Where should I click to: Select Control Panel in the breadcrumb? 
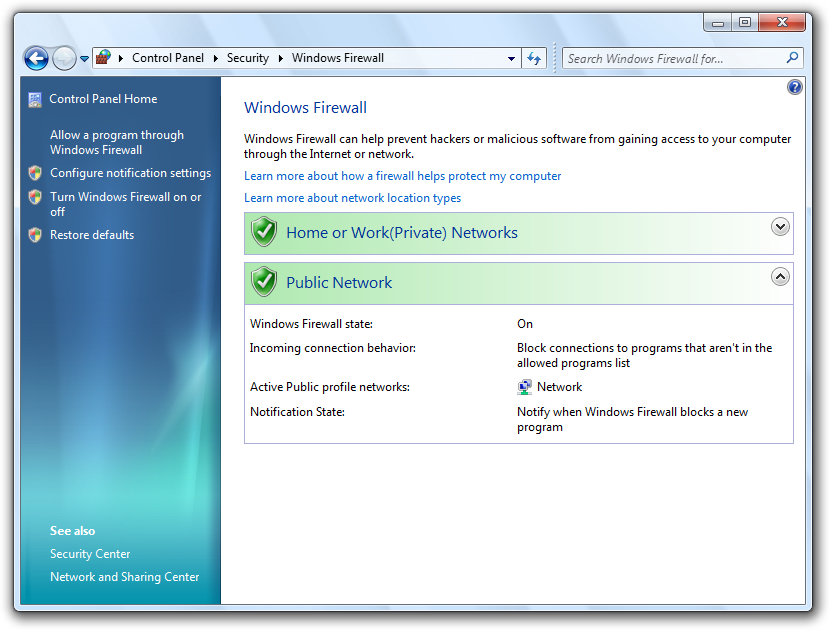click(168, 58)
